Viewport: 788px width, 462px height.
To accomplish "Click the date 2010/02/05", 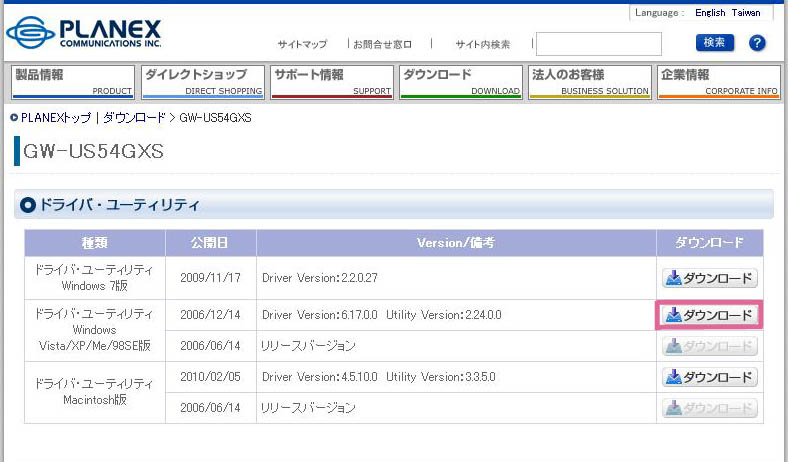I will coord(210,377).
